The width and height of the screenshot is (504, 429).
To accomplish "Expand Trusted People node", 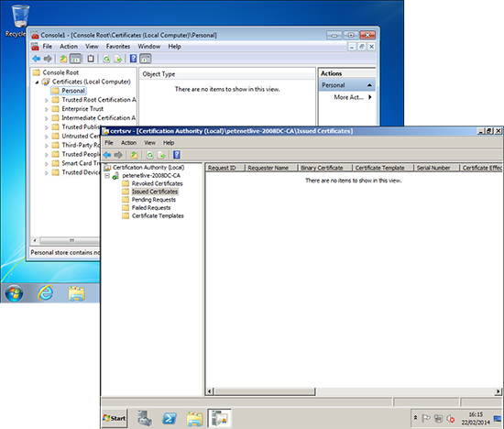I will point(47,155).
